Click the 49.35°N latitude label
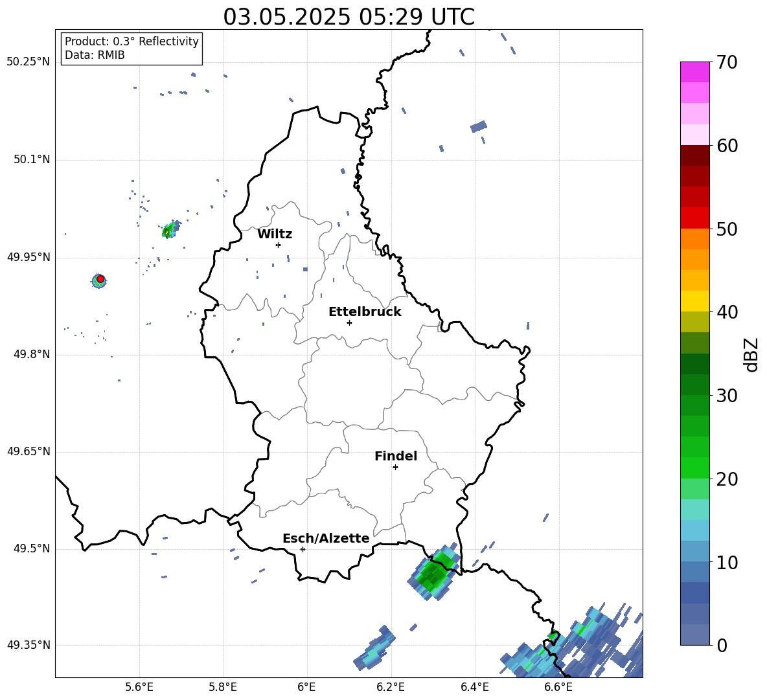The height and width of the screenshot is (700, 767). click(29, 645)
